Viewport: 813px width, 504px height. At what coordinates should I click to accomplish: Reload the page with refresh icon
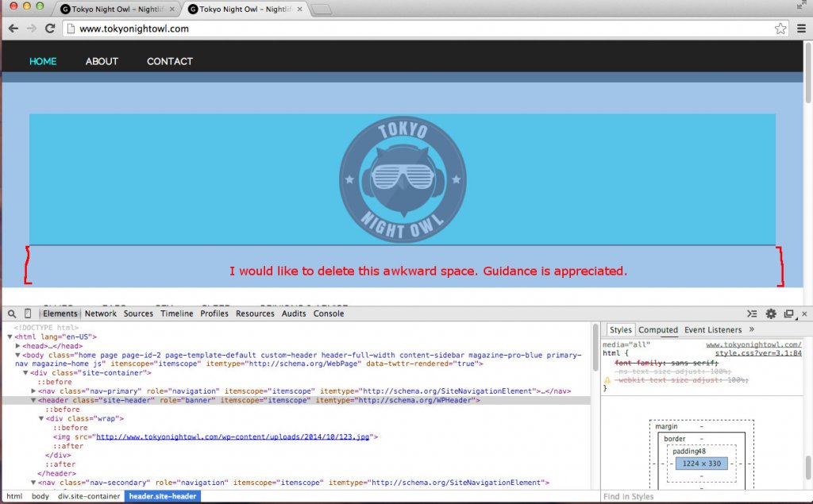tap(50, 29)
